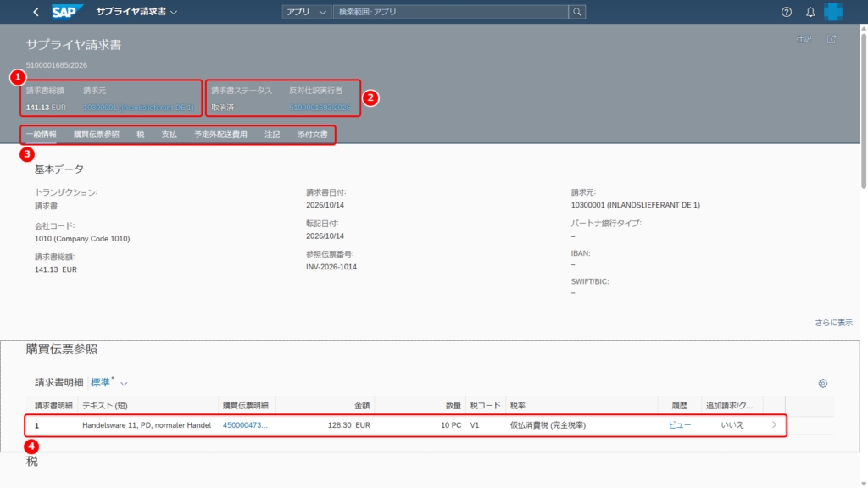Click invoice number 5100001685/2026
Image resolution: width=868 pixels, height=488 pixels.
(57, 64)
